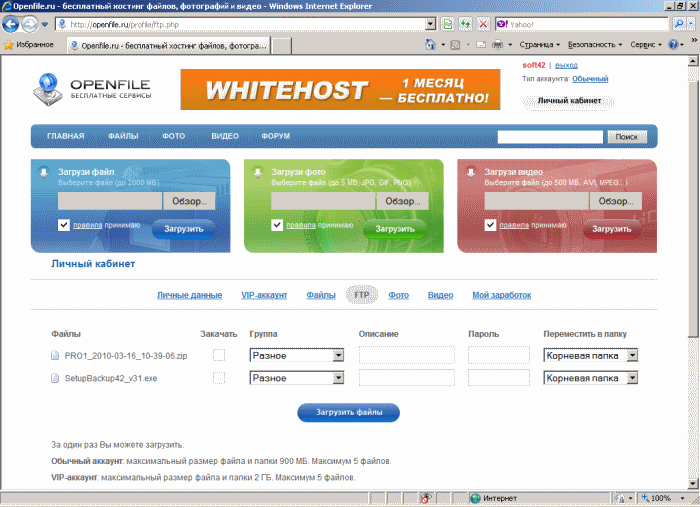Open the Сервис menu dropdown
The image size is (700, 507).
646,45
